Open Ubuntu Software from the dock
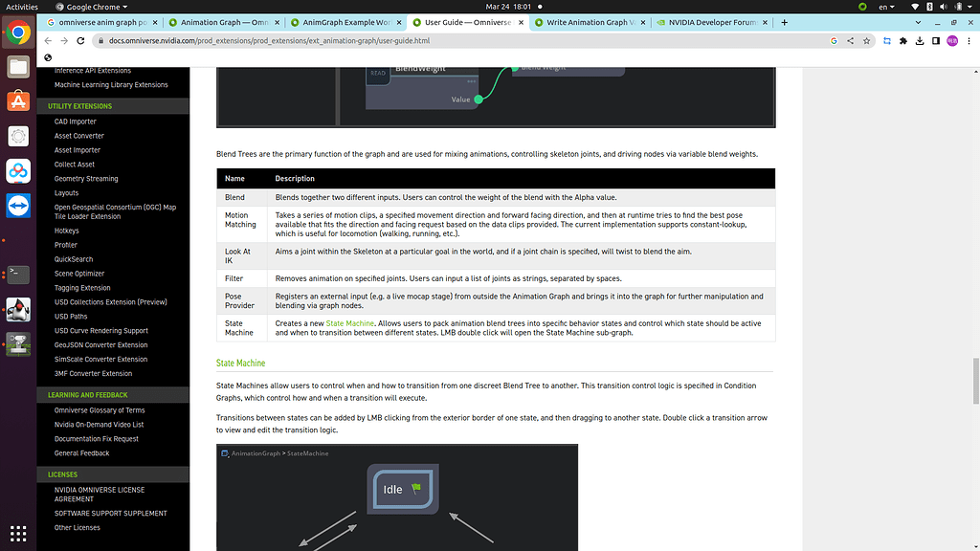This screenshot has width=980, height=551. (17, 102)
